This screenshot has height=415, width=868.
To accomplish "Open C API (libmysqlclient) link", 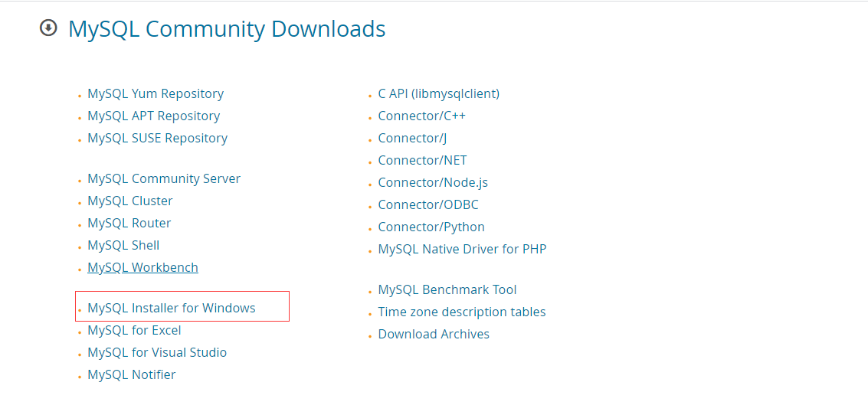I will coord(438,94).
